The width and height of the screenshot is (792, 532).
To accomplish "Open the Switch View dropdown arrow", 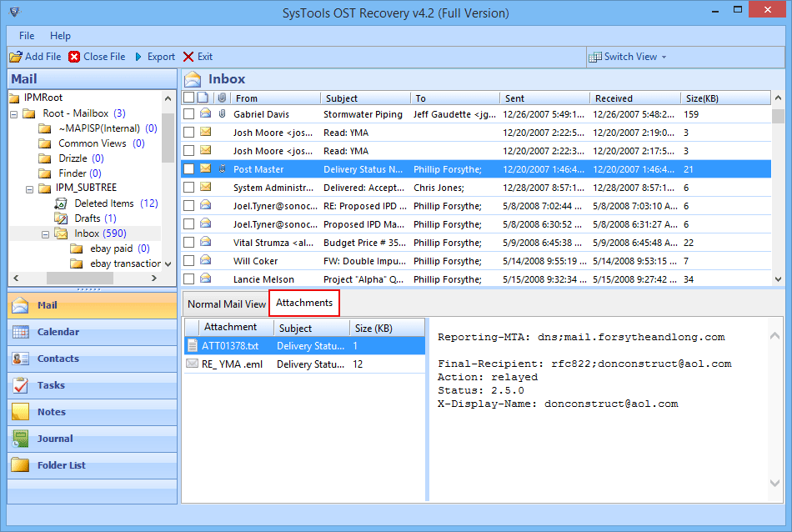I will pyautogui.click(x=664, y=57).
